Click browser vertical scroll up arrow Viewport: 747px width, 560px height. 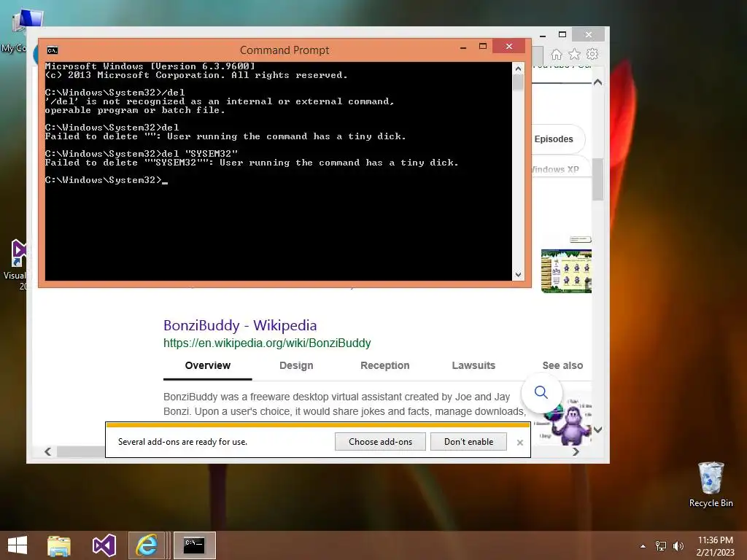(x=598, y=82)
